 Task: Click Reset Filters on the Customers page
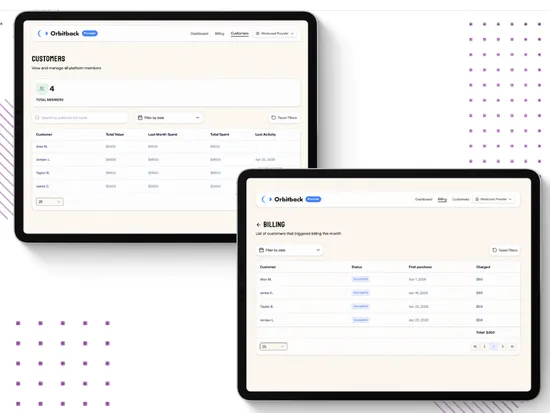[284, 118]
